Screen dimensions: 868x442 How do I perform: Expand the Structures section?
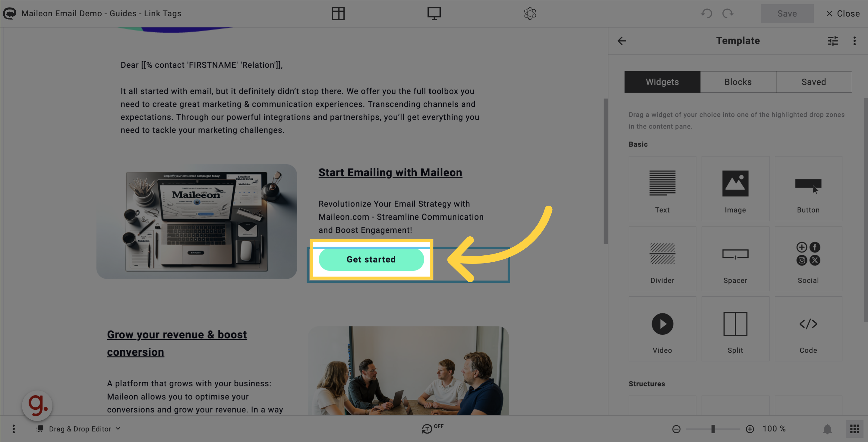(646, 384)
